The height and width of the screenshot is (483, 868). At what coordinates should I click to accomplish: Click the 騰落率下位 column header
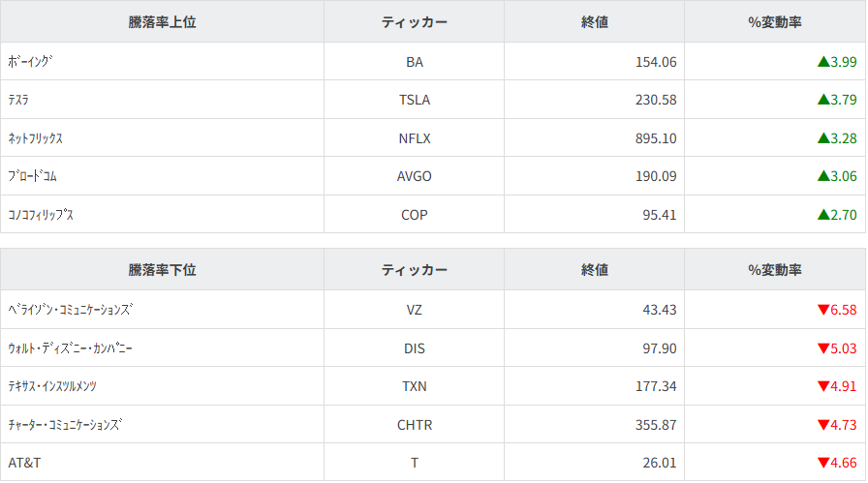click(162, 270)
